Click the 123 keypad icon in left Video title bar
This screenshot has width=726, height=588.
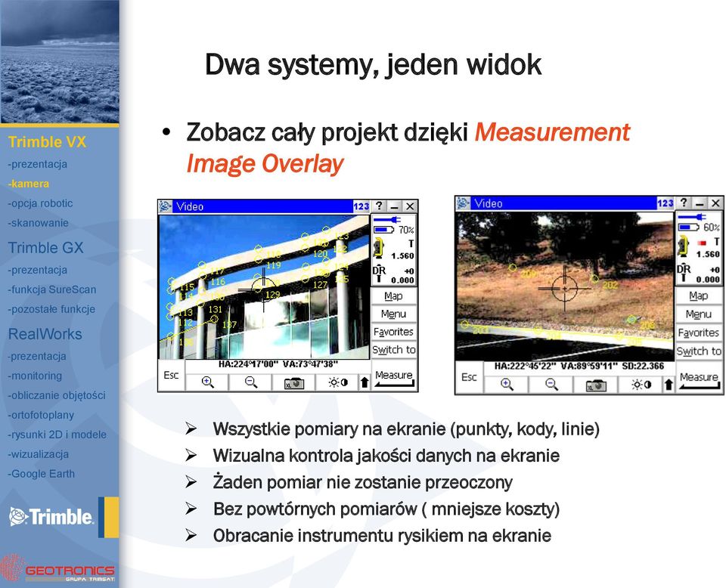pyautogui.click(x=361, y=206)
